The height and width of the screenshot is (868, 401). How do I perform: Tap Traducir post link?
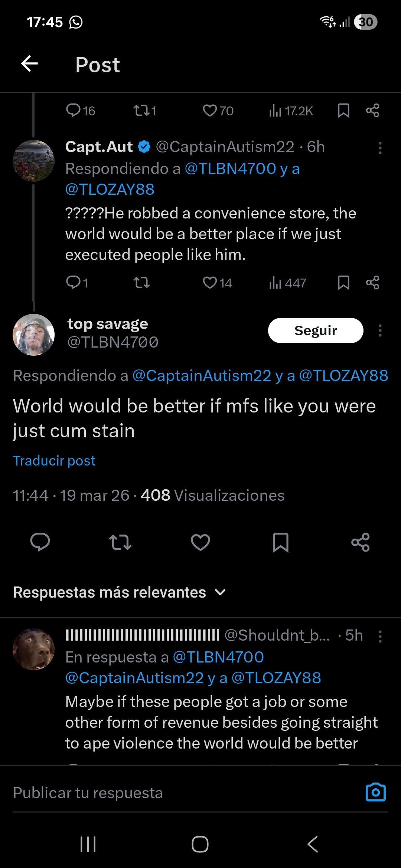[x=54, y=461]
